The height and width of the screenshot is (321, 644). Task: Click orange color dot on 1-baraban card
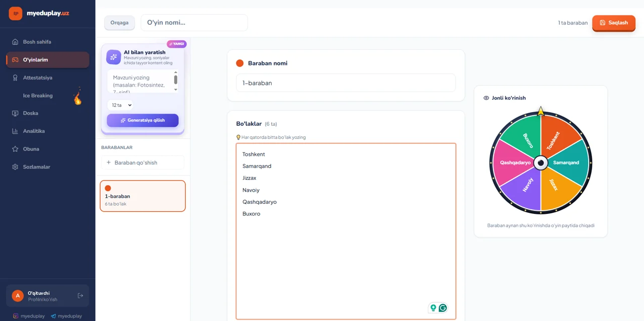pos(108,188)
